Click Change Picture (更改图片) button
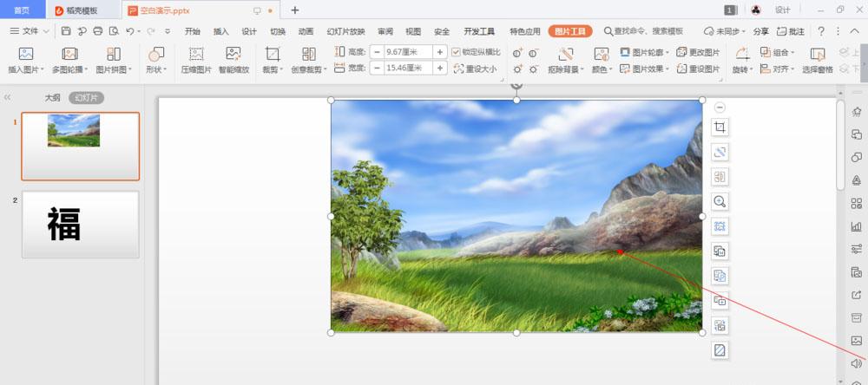Image resolution: width=868 pixels, height=385 pixels. (699, 52)
